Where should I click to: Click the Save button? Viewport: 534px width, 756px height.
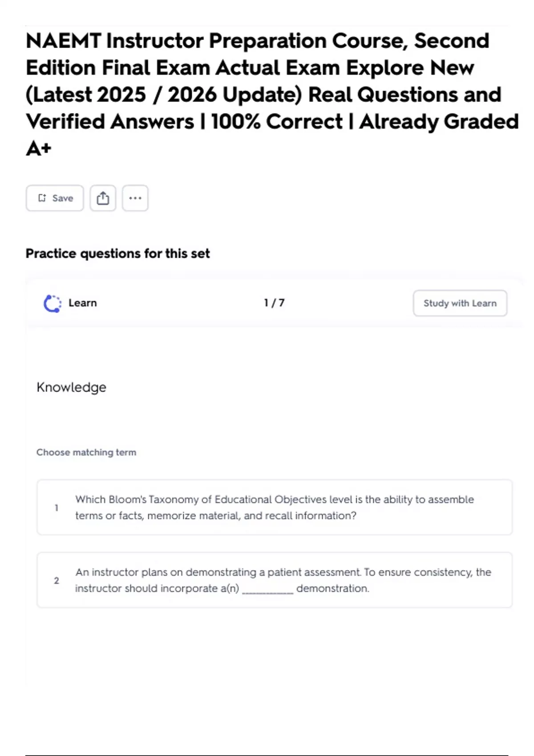pyautogui.click(x=55, y=198)
